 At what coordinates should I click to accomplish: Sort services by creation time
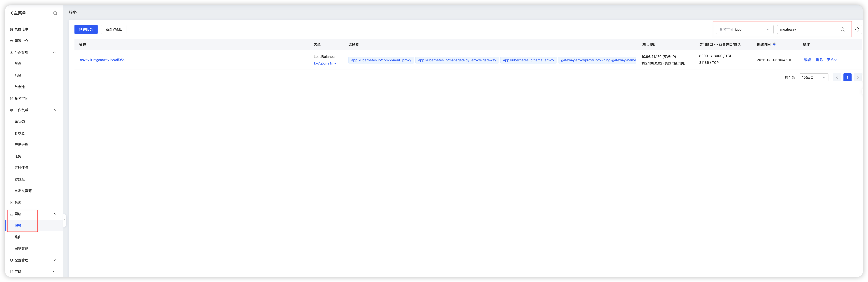(774, 44)
